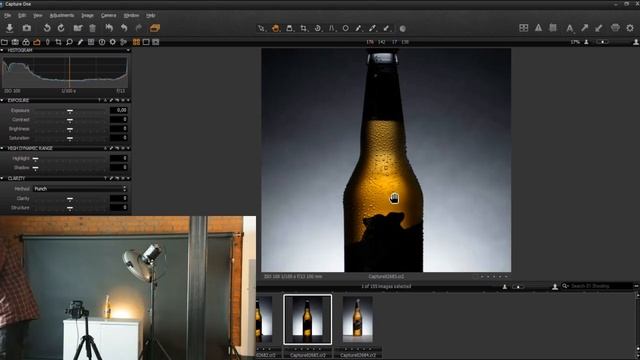
Task: Open the Details magnifier tool tab
Action: pos(69,42)
